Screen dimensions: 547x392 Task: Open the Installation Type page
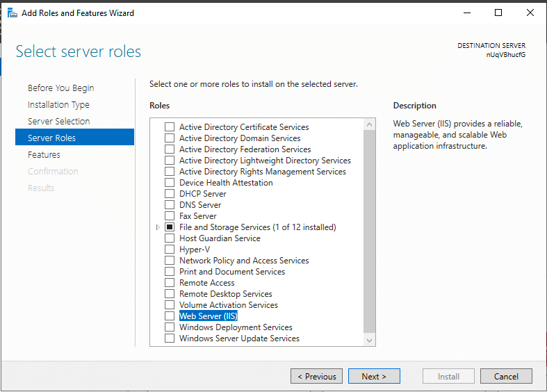58,105
